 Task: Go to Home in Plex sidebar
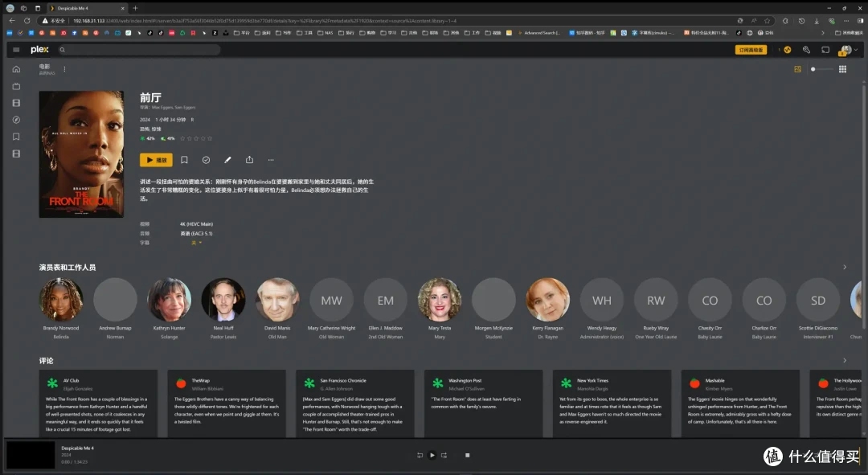(16, 69)
